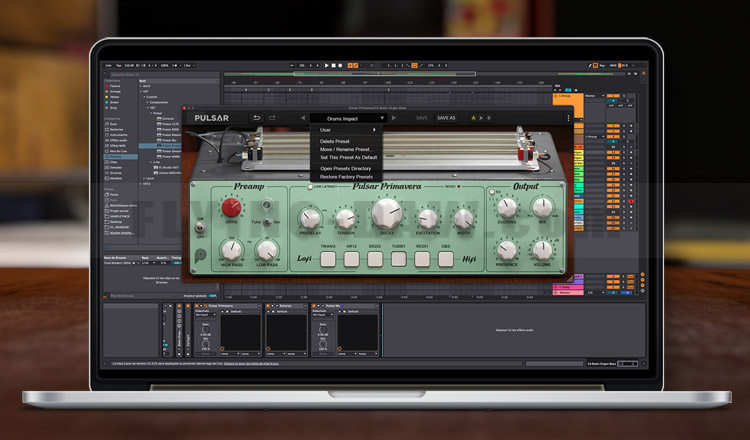Click the large Decay knob
Image resolution: width=750 pixels, height=440 pixels.
pos(386,213)
